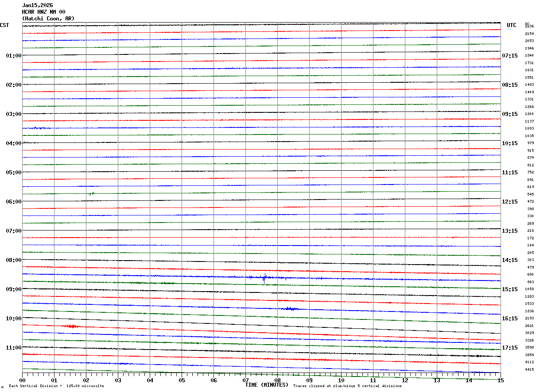Viewport: 536px width, 392px height.
Task: Click the 08:15 UTC time label
Action: pyautogui.click(x=510, y=85)
